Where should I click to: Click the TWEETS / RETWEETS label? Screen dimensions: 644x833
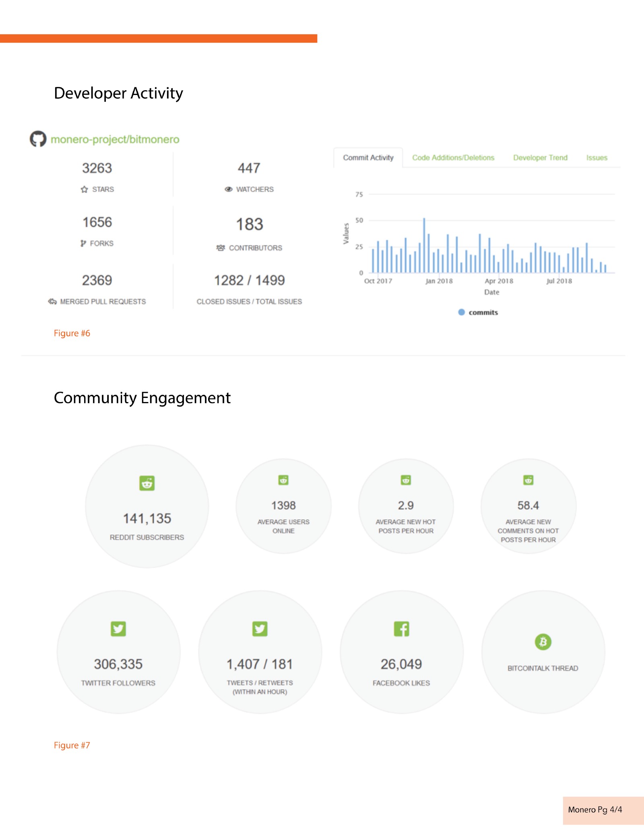point(260,682)
